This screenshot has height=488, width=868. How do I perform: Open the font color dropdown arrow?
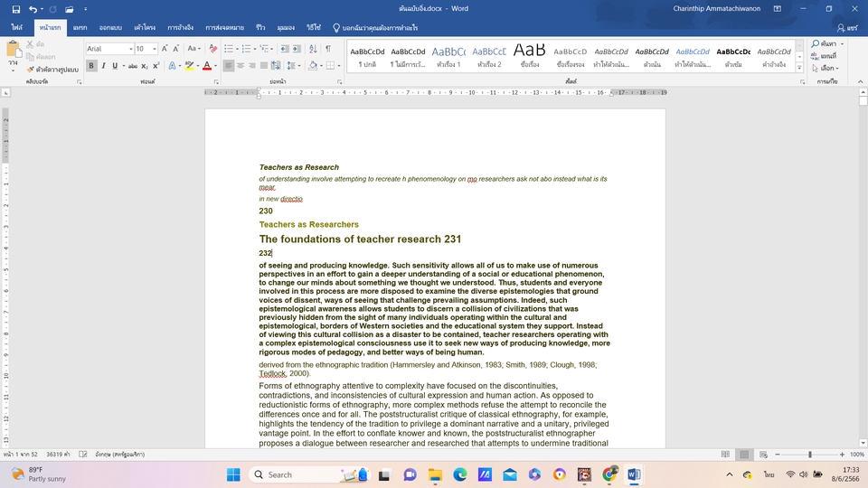click(214, 66)
